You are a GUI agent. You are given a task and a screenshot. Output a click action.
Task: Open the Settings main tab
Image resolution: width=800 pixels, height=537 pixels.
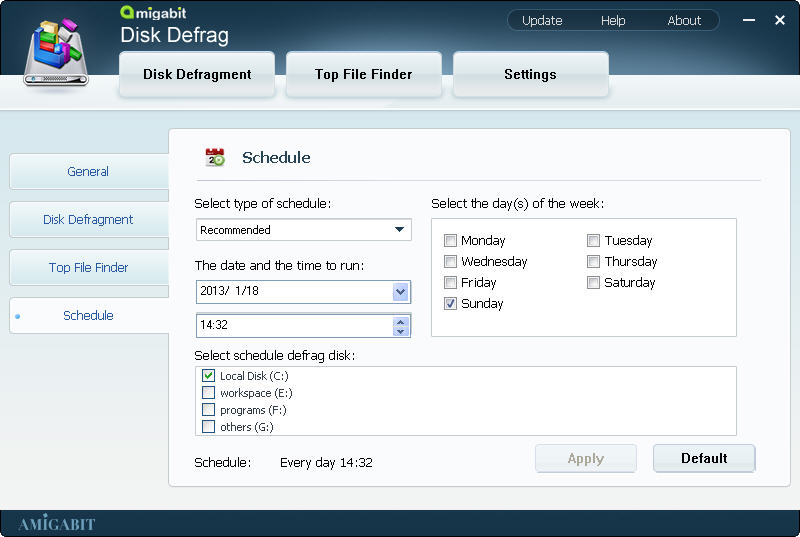tap(530, 74)
